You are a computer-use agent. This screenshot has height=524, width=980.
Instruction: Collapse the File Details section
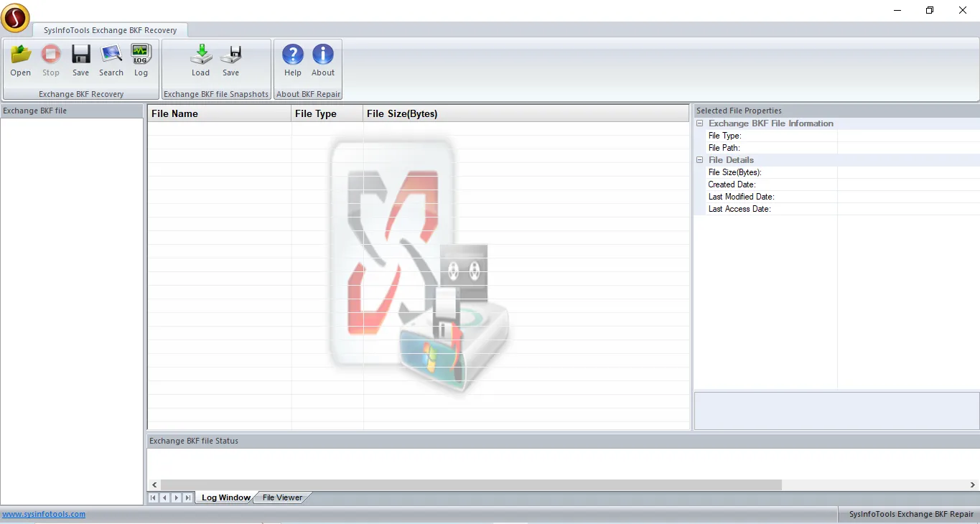(700, 160)
